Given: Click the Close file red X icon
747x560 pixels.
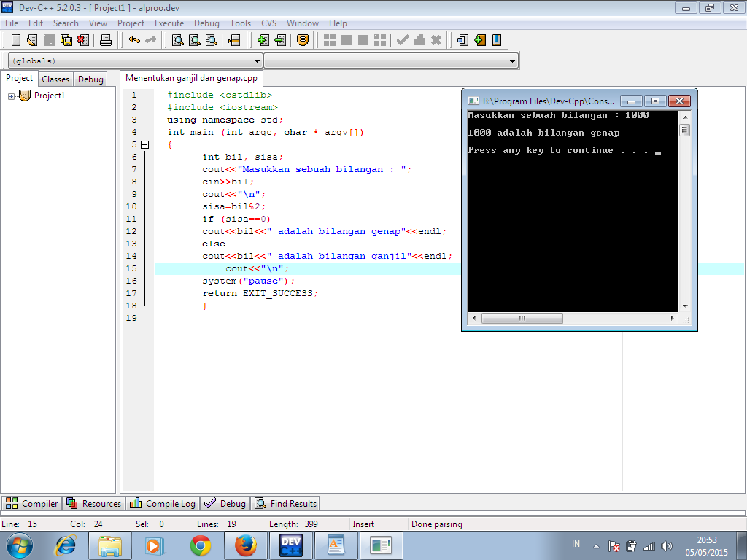Looking at the screenshot, I should (x=83, y=40).
